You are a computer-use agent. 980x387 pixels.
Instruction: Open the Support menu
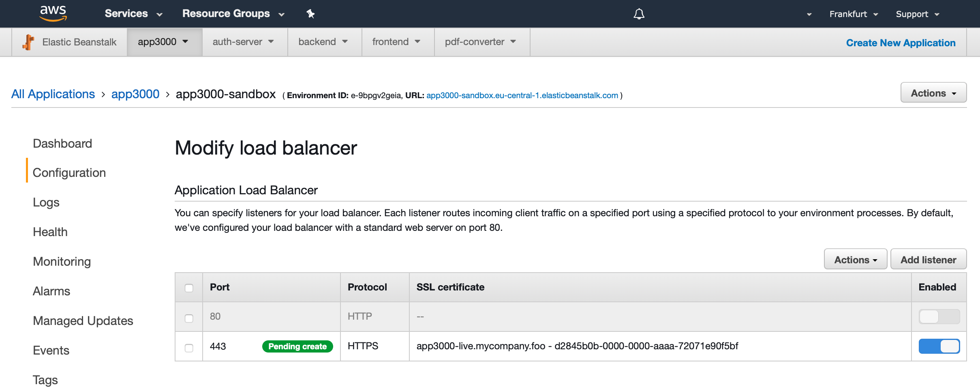tap(918, 14)
